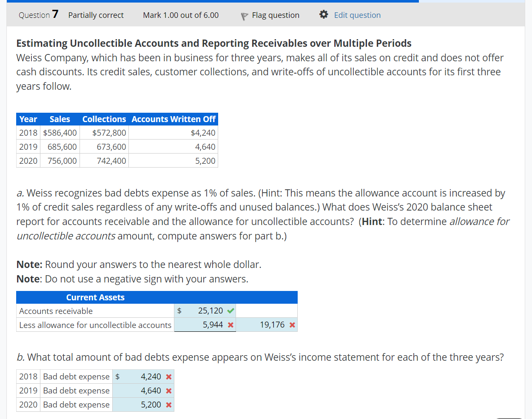Viewport: 532px width, 419px height.
Task: Click the red X beside the 19,176 answer
Action: pyautogui.click(x=293, y=324)
